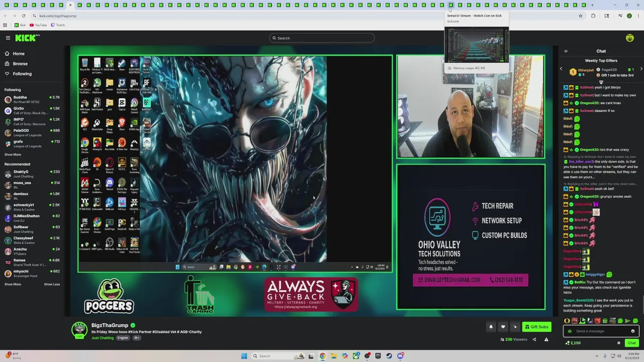644x362 pixels.
Task: Click the share stream icon
Action: pos(534,339)
